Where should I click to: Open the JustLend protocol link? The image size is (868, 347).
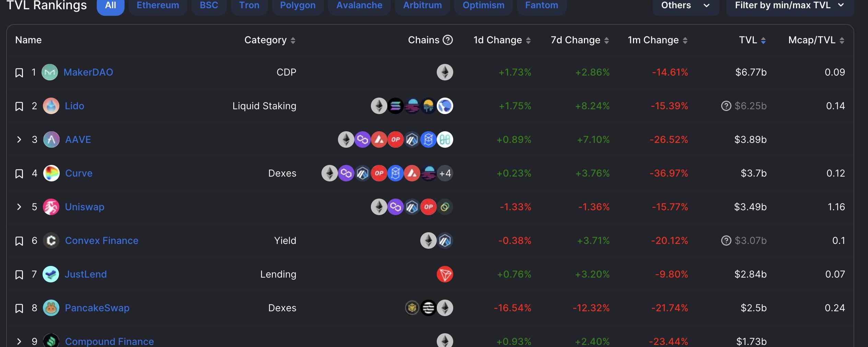[x=86, y=274]
